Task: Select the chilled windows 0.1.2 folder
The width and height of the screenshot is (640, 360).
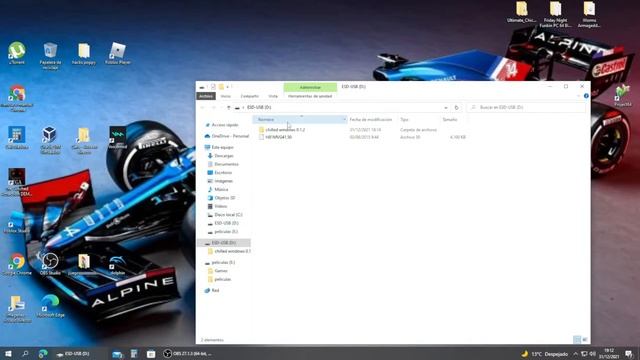Action: click(285, 130)
